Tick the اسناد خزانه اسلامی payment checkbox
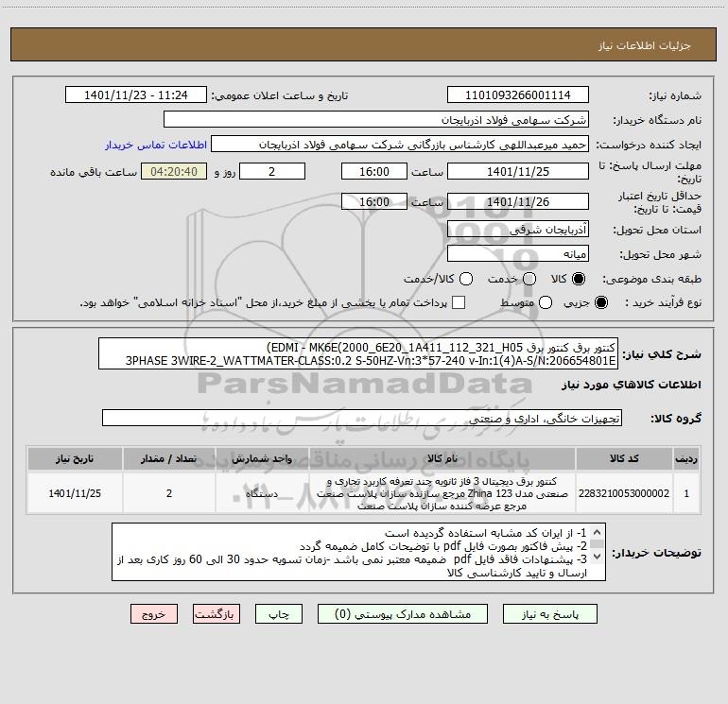 pos(459,302)
